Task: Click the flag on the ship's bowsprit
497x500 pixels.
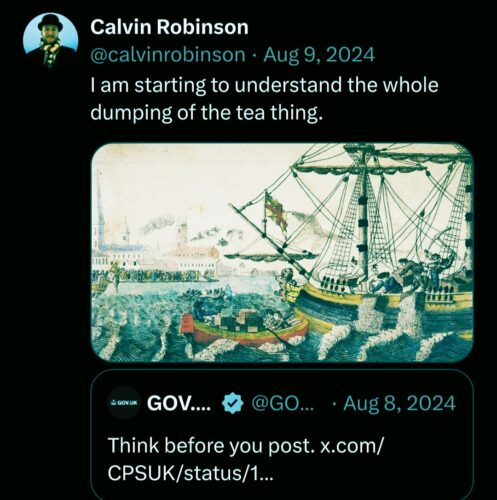Action: point(276,212)
